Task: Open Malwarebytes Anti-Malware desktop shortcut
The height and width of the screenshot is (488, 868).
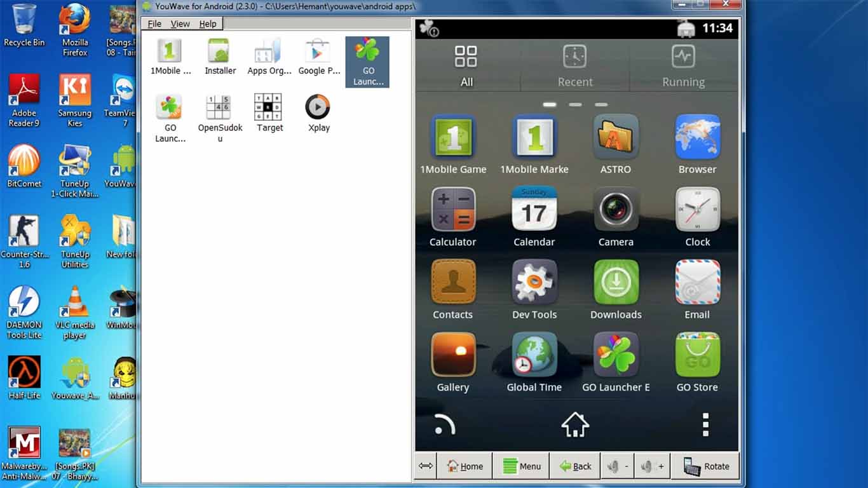Action: [24, 454]
